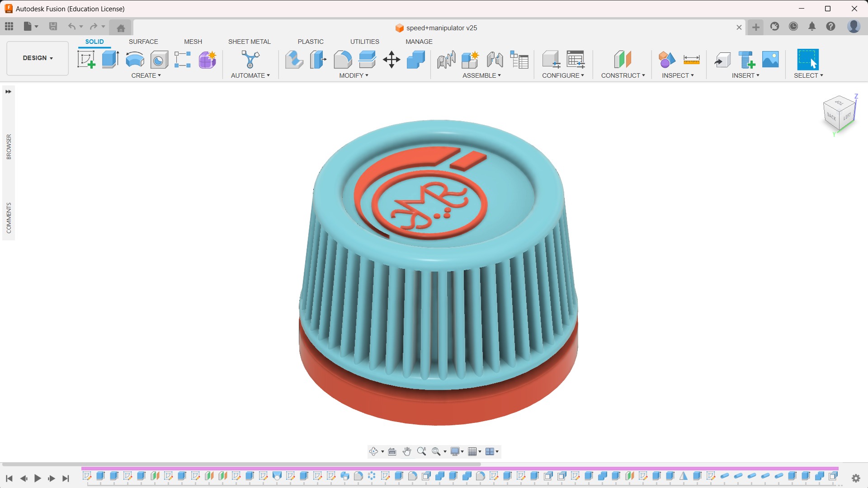The height and width of the screenshot is (488, 868).
Task: Expand the MODIFY menu dropdown
Action: 354,75
